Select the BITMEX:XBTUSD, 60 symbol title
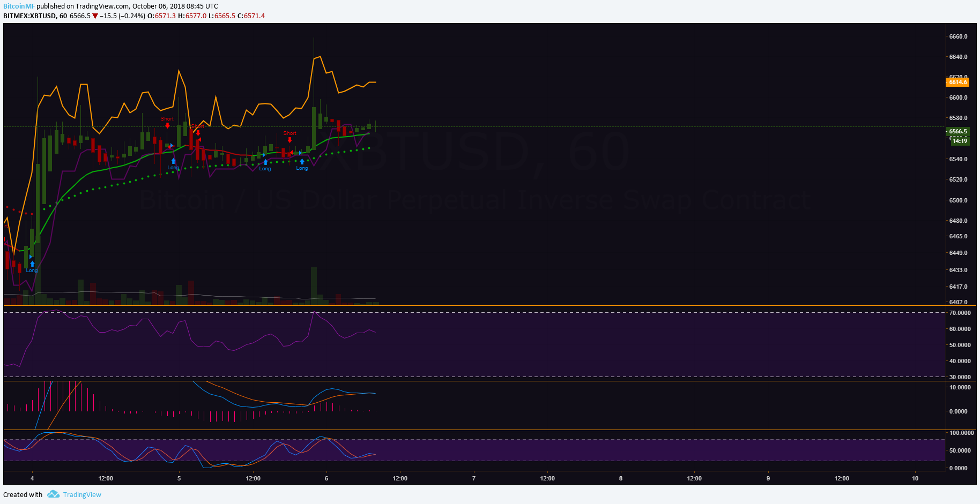Screen dimensions: 980x504 click(x=35, y=16)
